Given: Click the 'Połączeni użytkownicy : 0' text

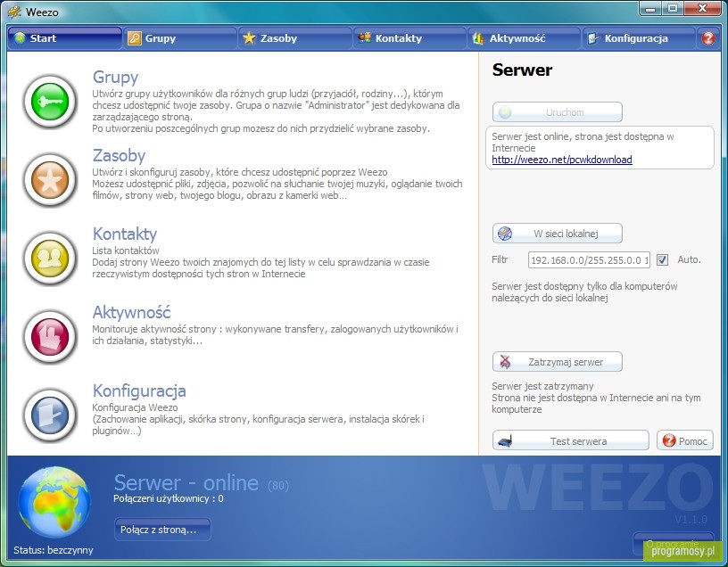Looking at the screenshot, I should click(168, 498).
